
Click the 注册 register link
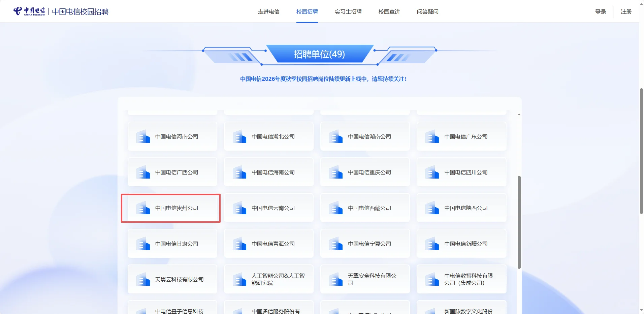(626, 12)
